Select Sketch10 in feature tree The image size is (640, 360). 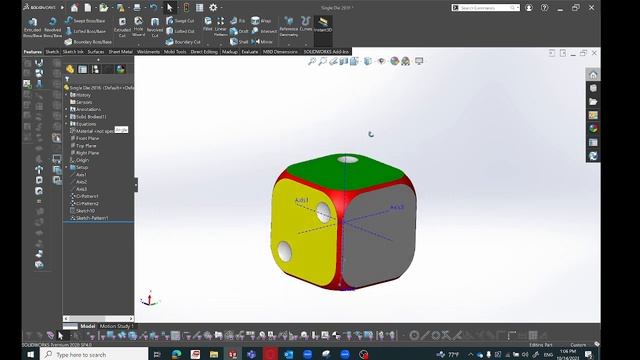click(x=82, y=211)
